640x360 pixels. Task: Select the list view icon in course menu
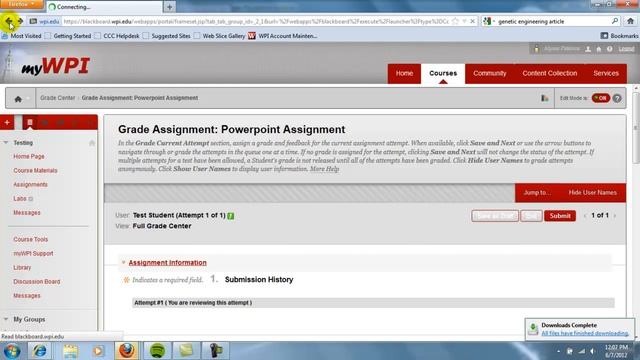(x=30, y=122)
